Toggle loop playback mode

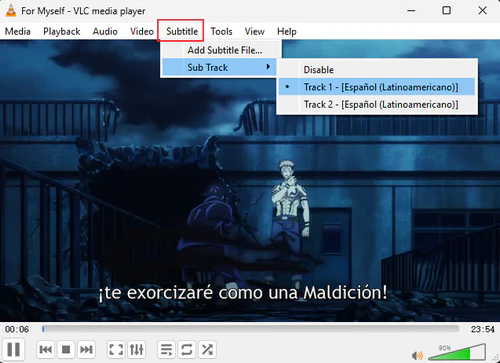(187, 350)
